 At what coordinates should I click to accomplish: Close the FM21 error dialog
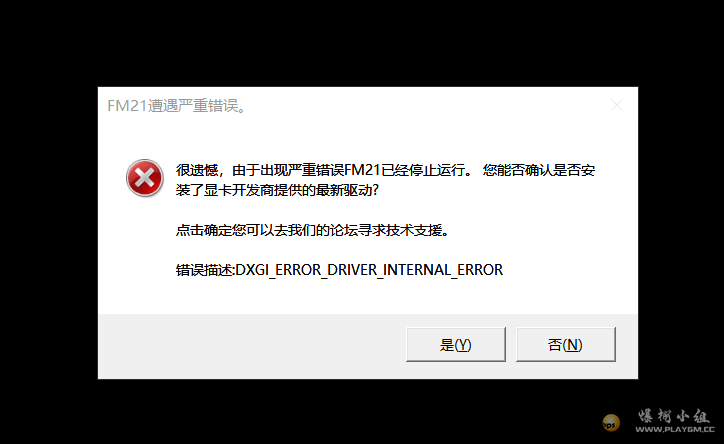tap(617, 106)
